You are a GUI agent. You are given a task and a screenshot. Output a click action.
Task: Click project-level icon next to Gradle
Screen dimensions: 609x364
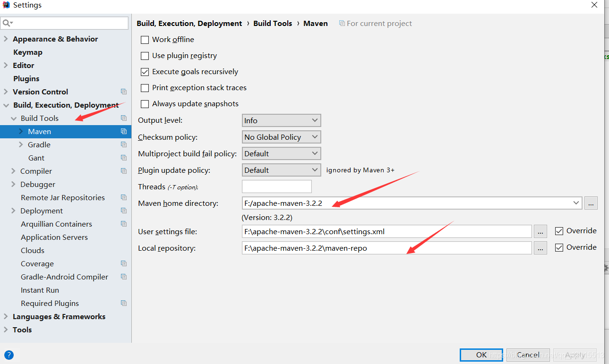click(124, 144)
